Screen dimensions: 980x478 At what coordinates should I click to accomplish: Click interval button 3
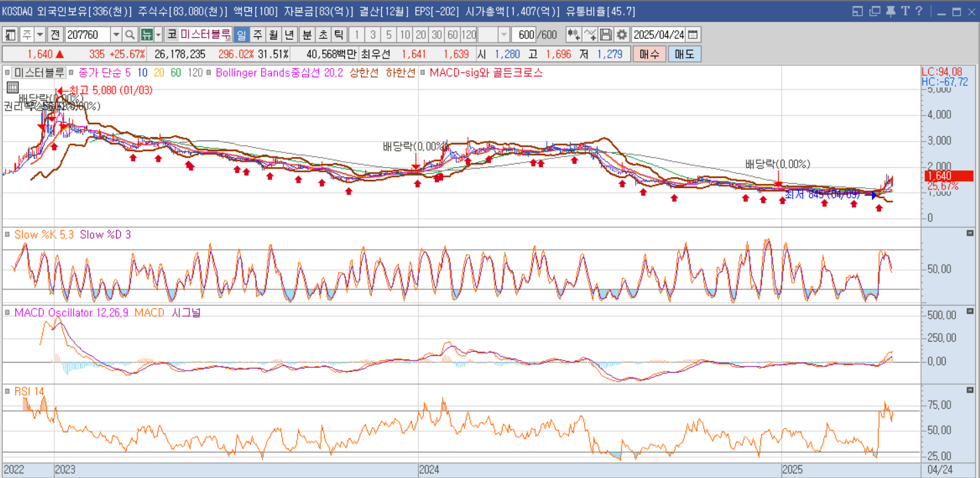tap(373, 35)
